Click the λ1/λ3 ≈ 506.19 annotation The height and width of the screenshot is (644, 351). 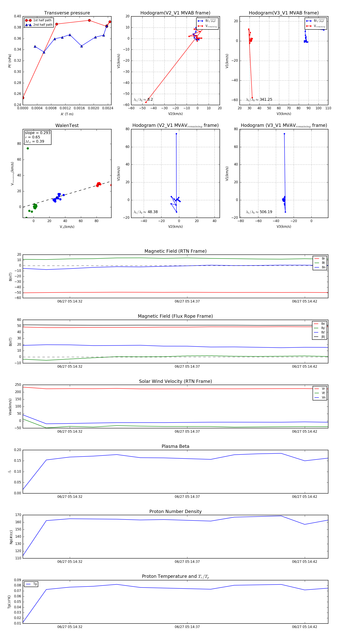(x=259, y=212)
